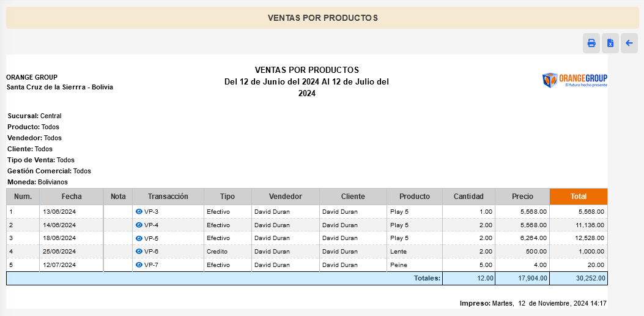Viewport: 644px width, 316px height.
Task: Select the Fecha column header
Action: (72, 197)
